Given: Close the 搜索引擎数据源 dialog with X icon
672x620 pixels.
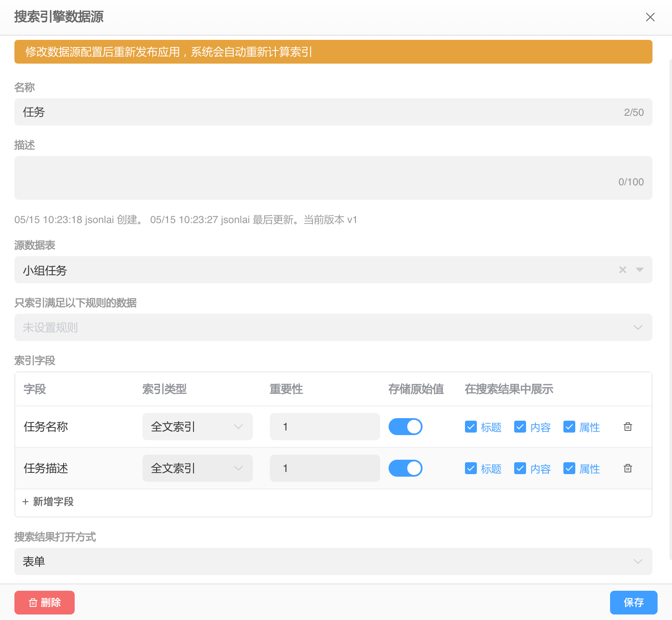Looking at the screenshot, I should [x=650, y=17].
